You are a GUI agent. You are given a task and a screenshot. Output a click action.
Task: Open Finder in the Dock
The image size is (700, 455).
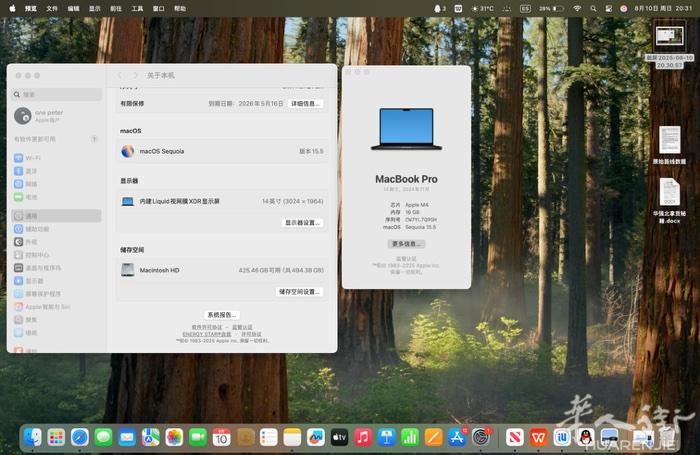[x=33, y=437]
